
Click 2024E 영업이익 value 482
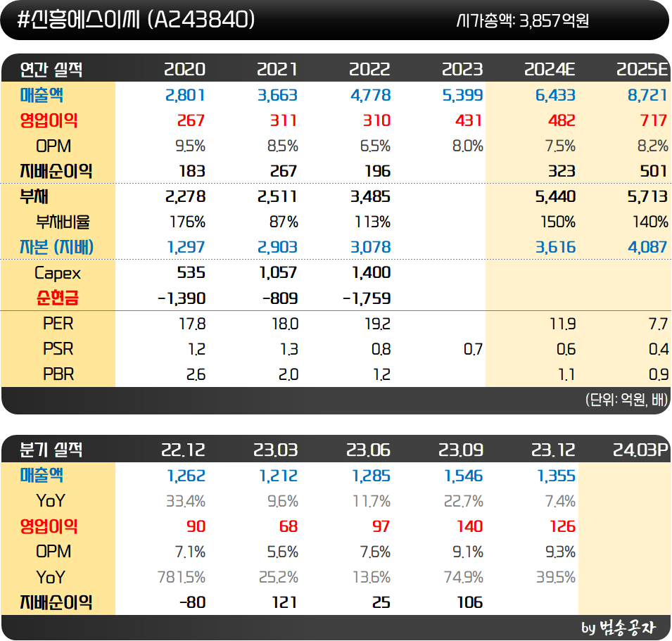pos(562,120)
